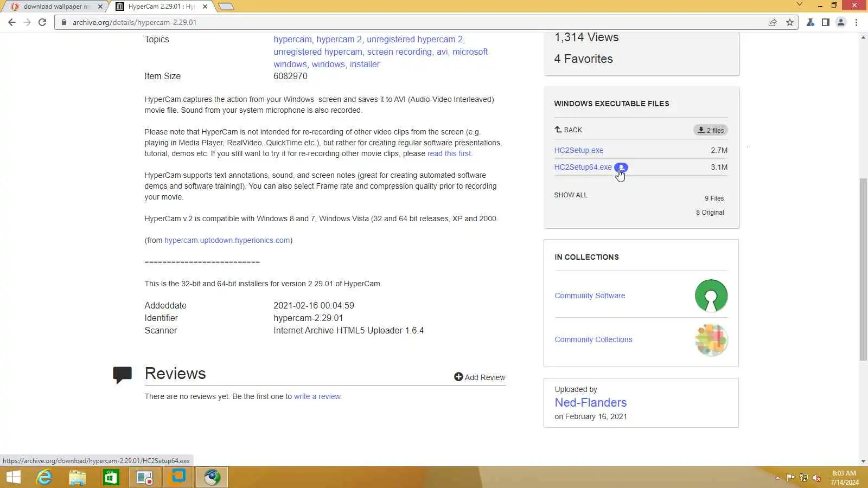Open the 8 Original link
Viewport: 868px width, 488px height.
pos(710,213)
